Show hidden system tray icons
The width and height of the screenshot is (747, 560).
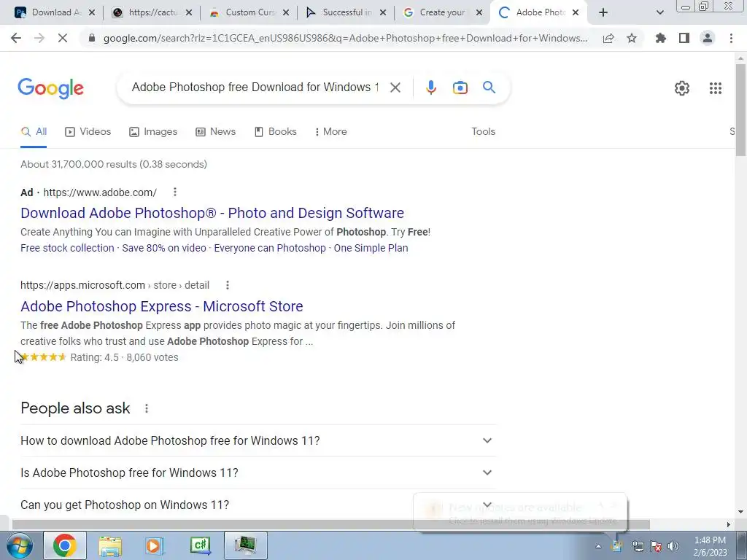(598, 546)
